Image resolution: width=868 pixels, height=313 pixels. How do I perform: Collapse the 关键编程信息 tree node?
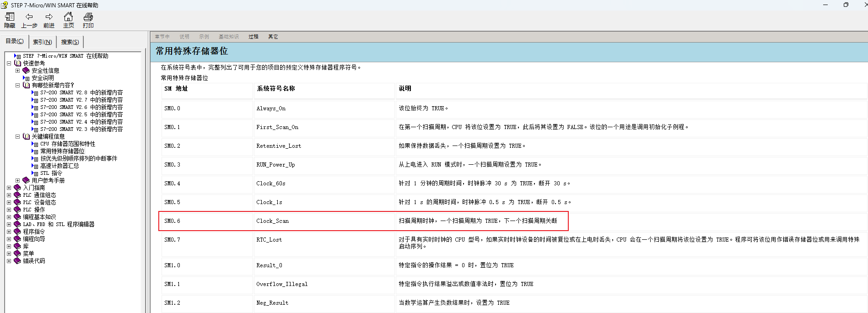coord(17,136)
